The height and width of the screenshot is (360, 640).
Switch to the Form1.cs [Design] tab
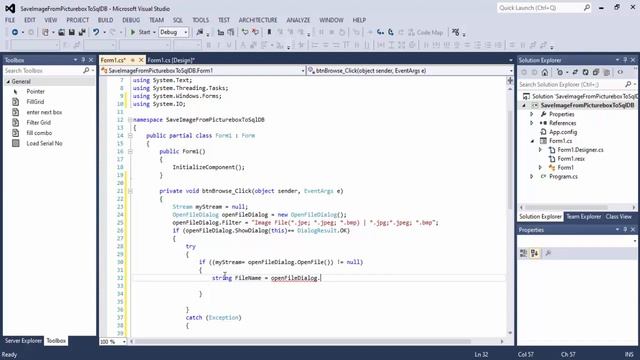tap(171, 60)
